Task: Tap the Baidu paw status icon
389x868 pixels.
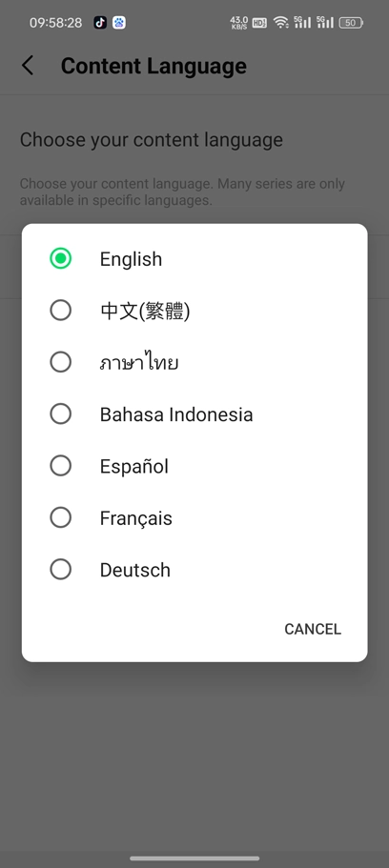Action: click(119, 23)
